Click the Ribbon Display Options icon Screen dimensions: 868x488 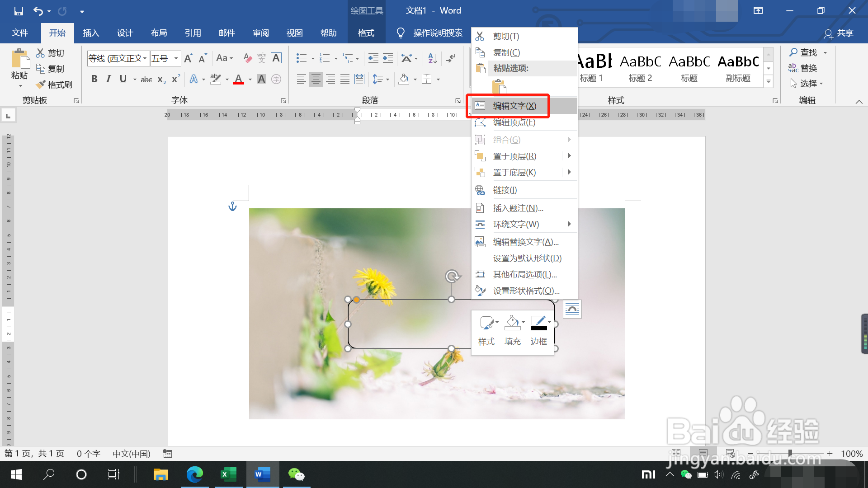click(x=758, y=11)
